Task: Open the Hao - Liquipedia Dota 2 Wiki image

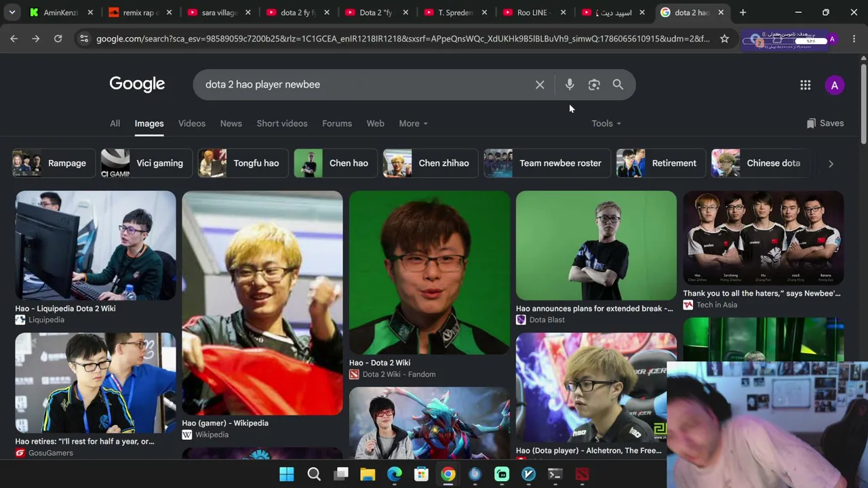Action: pos(96,245)
